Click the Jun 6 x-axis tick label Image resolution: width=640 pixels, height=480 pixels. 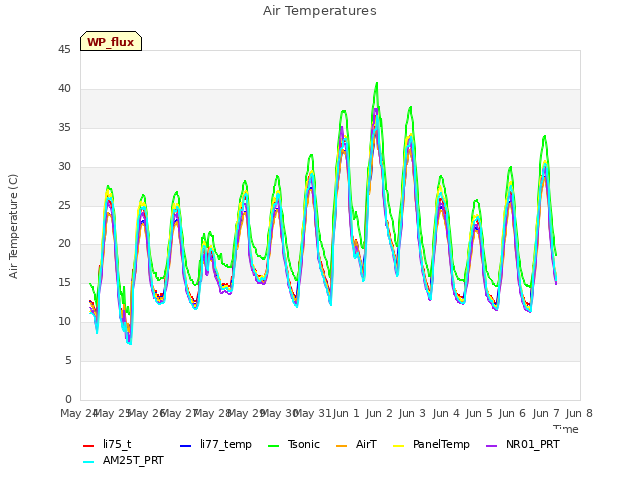coord(512,413)
